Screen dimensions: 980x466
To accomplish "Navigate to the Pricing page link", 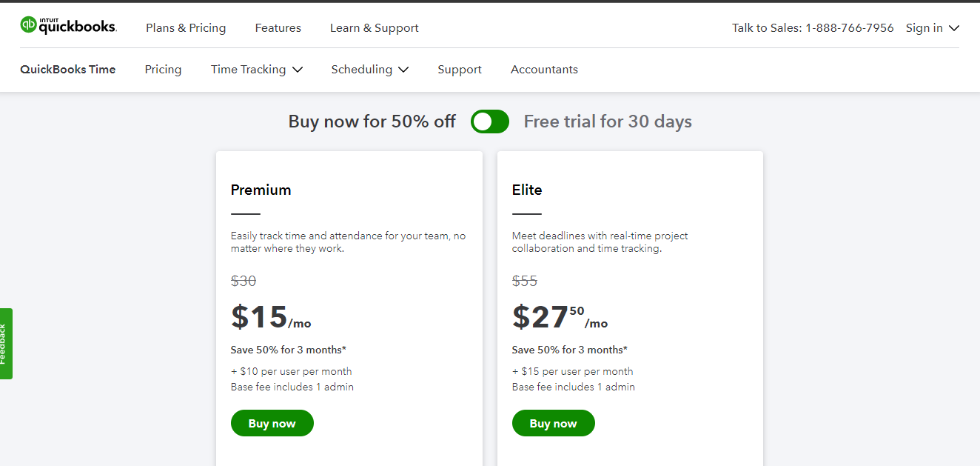I will coord(163,70).
